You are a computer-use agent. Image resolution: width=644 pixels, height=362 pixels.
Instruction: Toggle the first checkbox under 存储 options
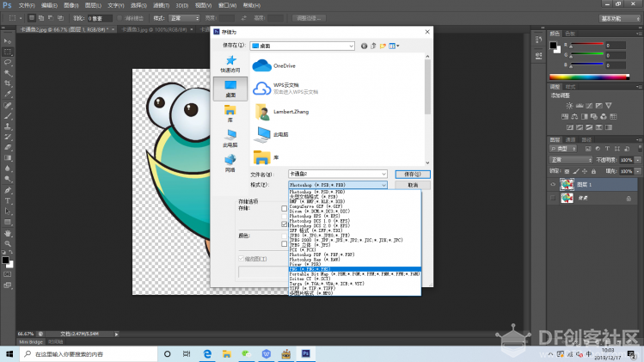[x=285, y=209]
